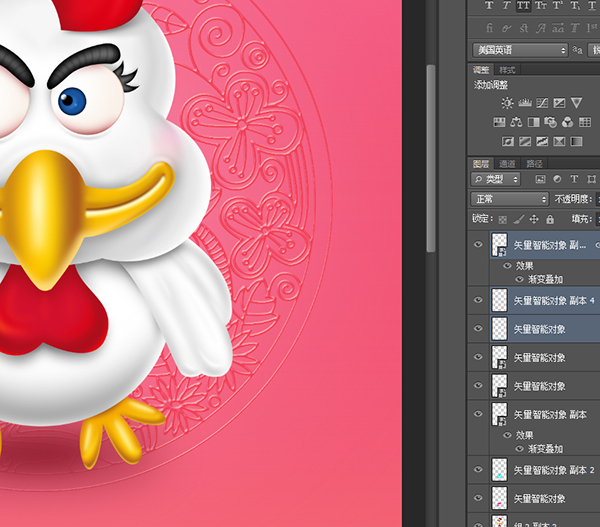
Task: Add a Gradient Map adjustment
Action: coord(576,142)
